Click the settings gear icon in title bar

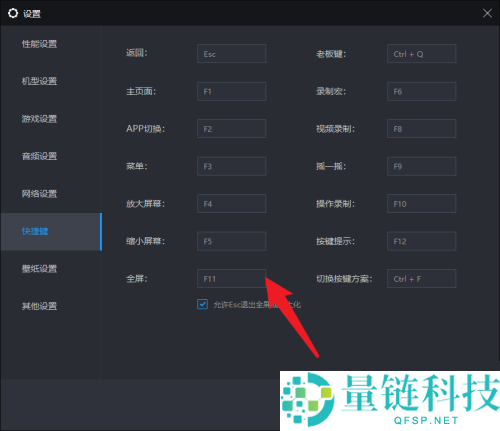click(13, 13)
